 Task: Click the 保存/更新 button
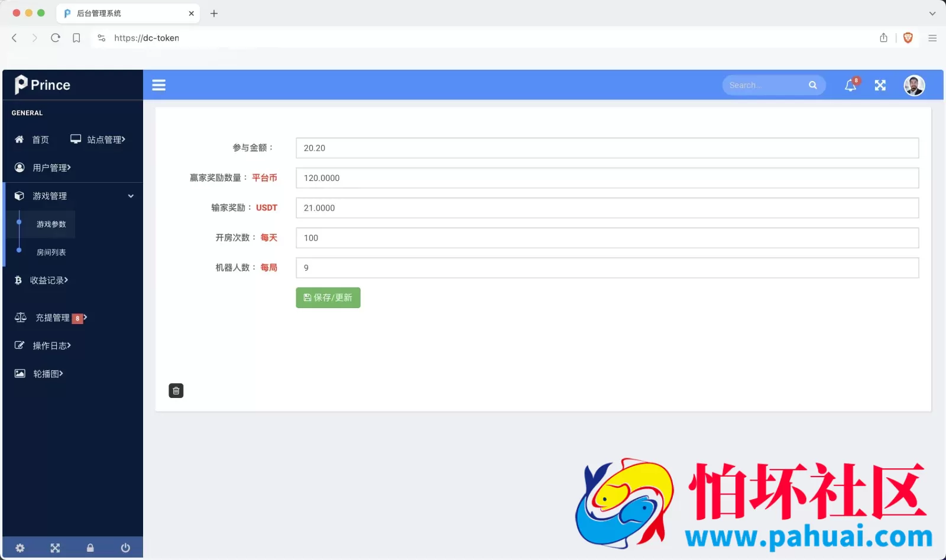tap(328, 297)
